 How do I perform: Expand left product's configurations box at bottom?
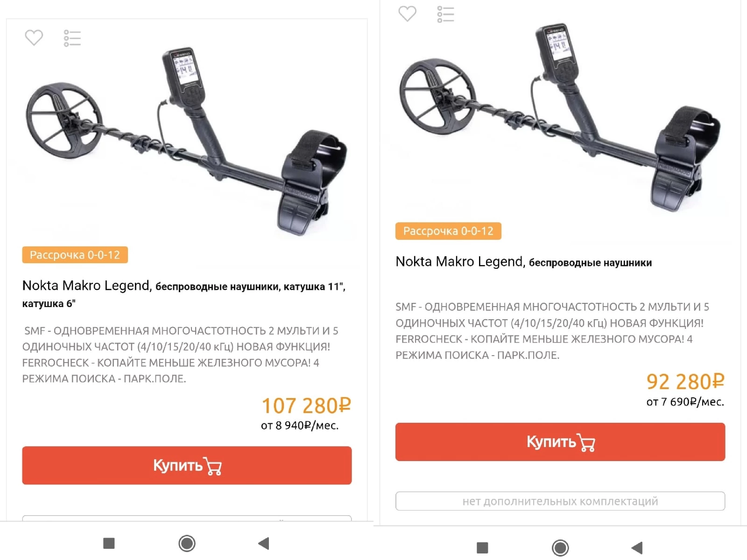pos(187,518)
